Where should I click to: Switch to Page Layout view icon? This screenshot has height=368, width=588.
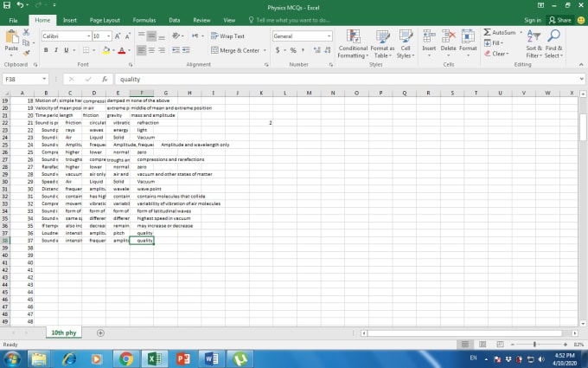[483, 345]
